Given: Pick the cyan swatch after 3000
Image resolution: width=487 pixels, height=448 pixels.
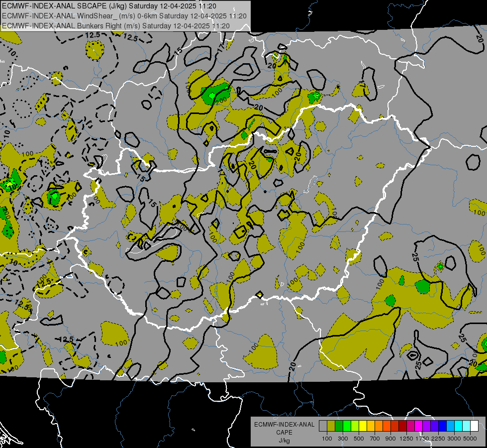Looking at the screenshot, I should tap(459, 426).
